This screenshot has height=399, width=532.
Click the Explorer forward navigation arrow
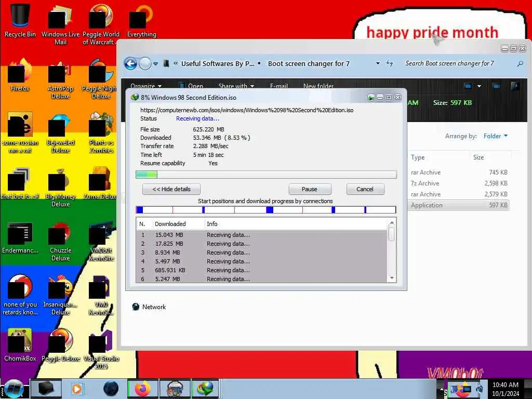145,63
